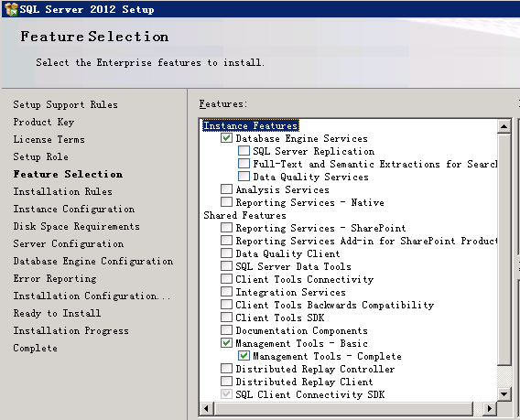The width and height of the screenshot is (520, 420).
Task: Go to Setup Support Rules step
Action: 65,104
